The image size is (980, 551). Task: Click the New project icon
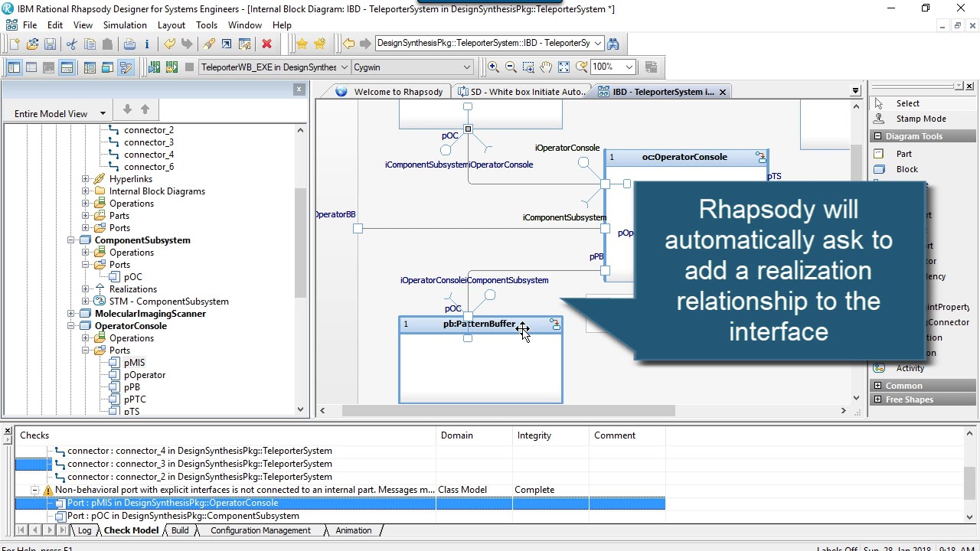(x=14, y=44)
